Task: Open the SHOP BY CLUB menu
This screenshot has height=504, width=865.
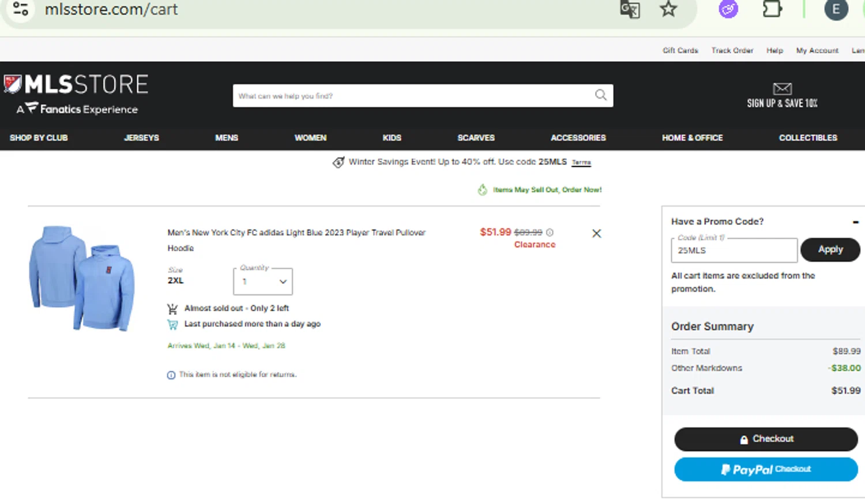Action: click(x=39, y=138)
